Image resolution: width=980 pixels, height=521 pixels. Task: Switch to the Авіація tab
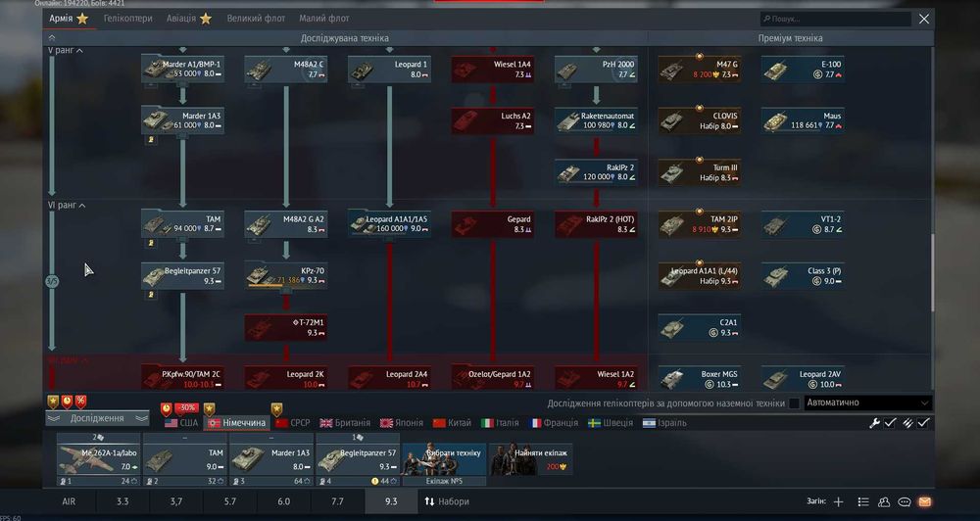tap(189, 19)
